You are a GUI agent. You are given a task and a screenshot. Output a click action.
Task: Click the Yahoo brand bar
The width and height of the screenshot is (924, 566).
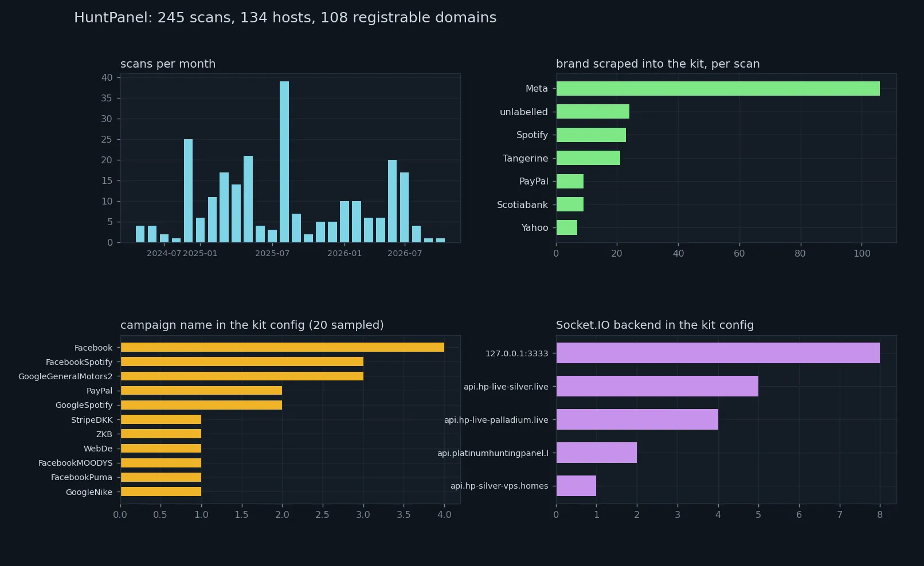(567, 227)
